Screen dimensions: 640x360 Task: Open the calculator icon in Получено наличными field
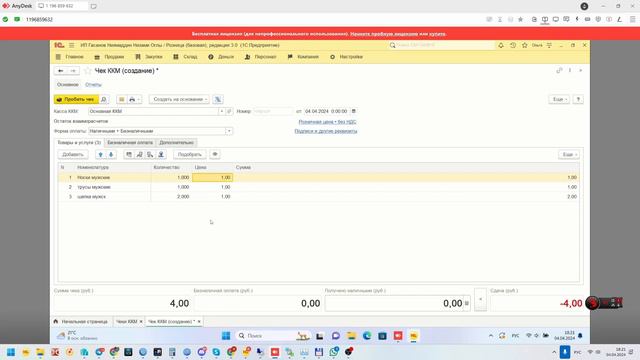click(467, 303)
